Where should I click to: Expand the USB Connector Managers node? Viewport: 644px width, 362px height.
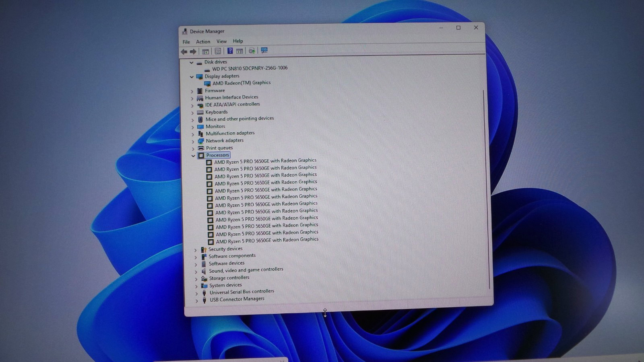tap(197, 301)
